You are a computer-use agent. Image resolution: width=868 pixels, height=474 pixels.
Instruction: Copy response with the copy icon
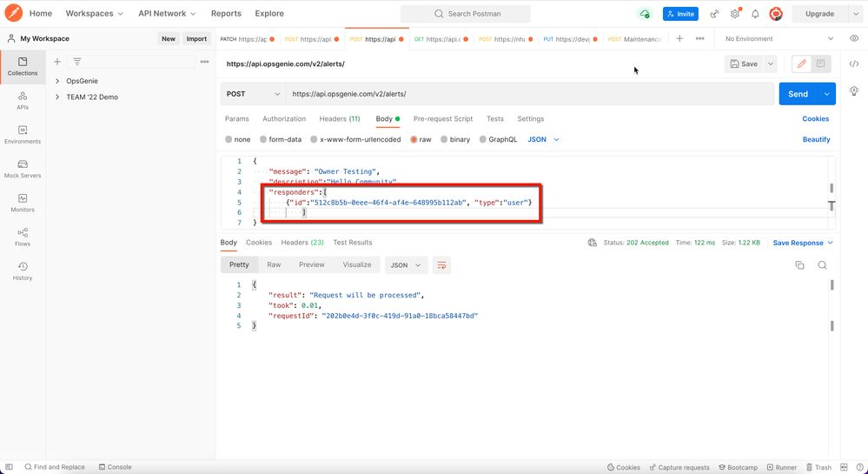pos(799,265)
